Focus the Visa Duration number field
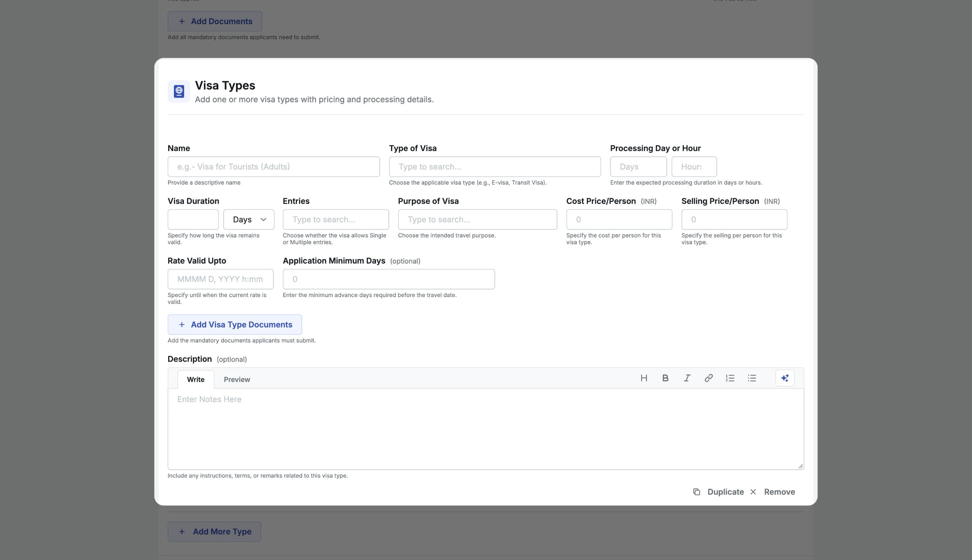Image resolution: width=972 pixels, height=560 pixels. click(193, 220)
